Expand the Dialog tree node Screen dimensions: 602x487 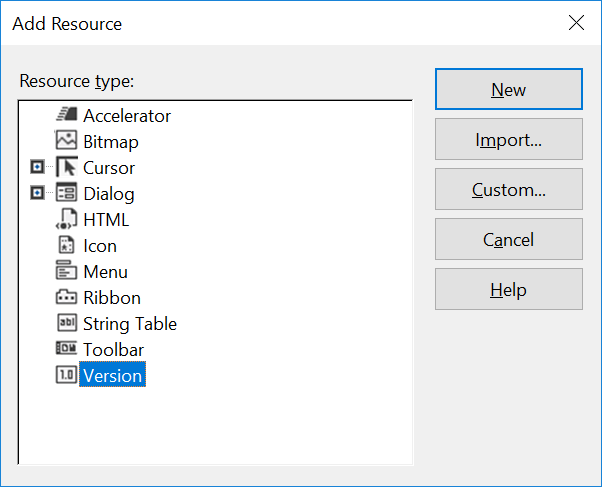coord(37,192)
